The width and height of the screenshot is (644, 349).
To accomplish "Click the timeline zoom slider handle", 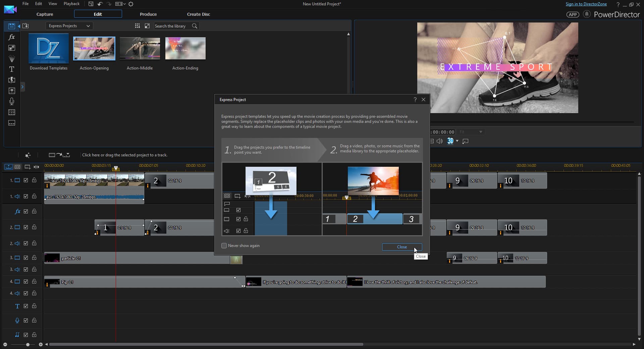I will pos(28,344).
